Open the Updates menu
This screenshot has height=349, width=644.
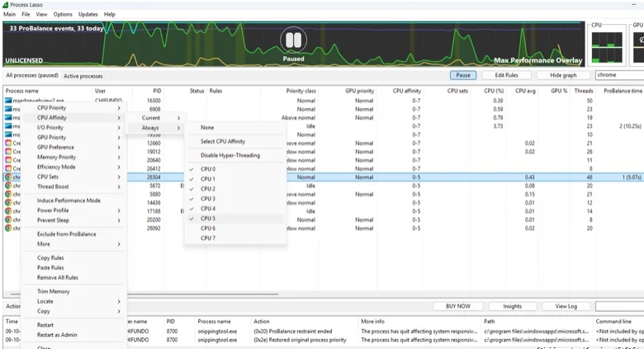(x=88, y=14)
